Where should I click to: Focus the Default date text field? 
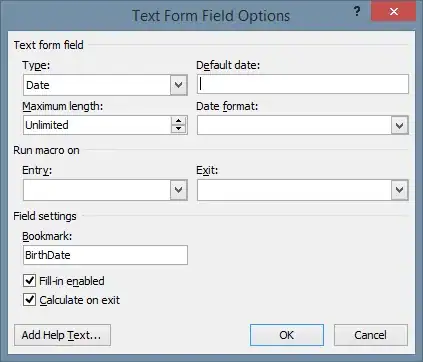point(303,84)
